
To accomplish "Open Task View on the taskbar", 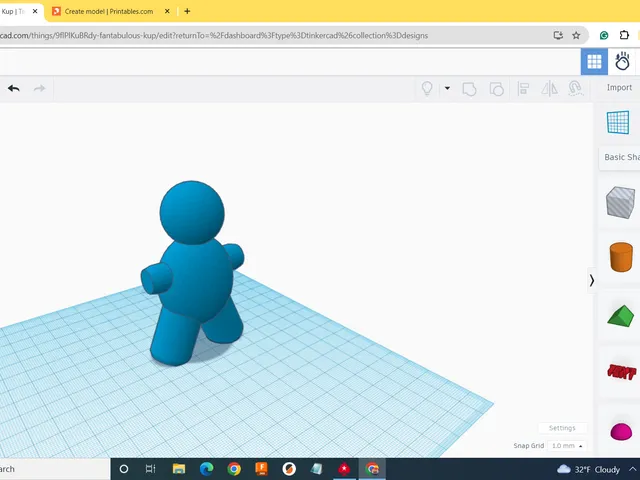I will (151, 469).
